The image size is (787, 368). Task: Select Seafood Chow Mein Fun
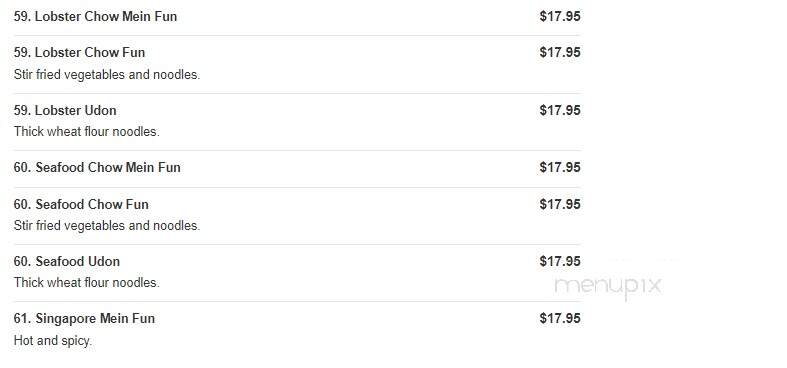(x=97, y=167)
